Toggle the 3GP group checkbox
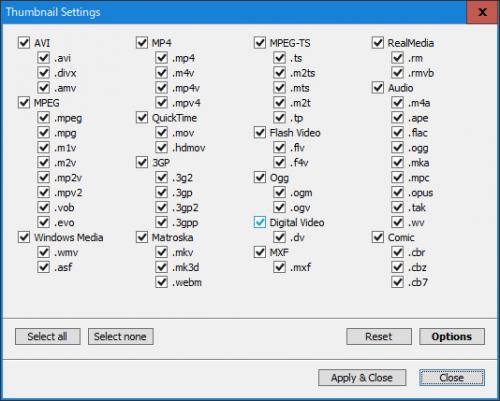The image size is (500, 401). click(x=142, y=162)
